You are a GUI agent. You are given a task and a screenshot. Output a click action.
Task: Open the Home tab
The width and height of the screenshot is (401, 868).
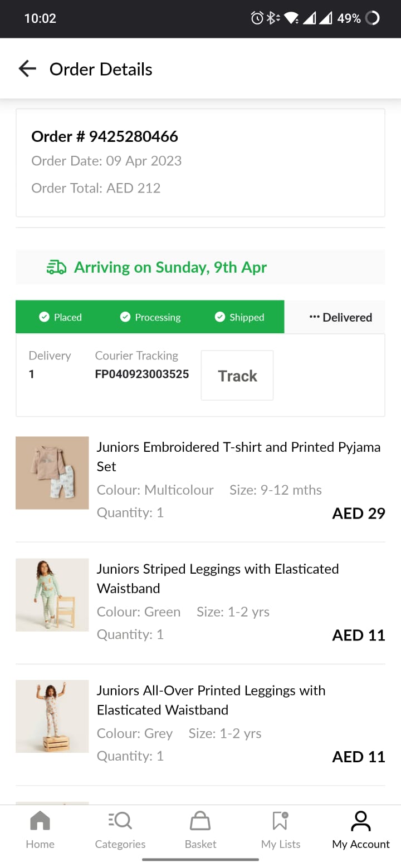(40, 821)
